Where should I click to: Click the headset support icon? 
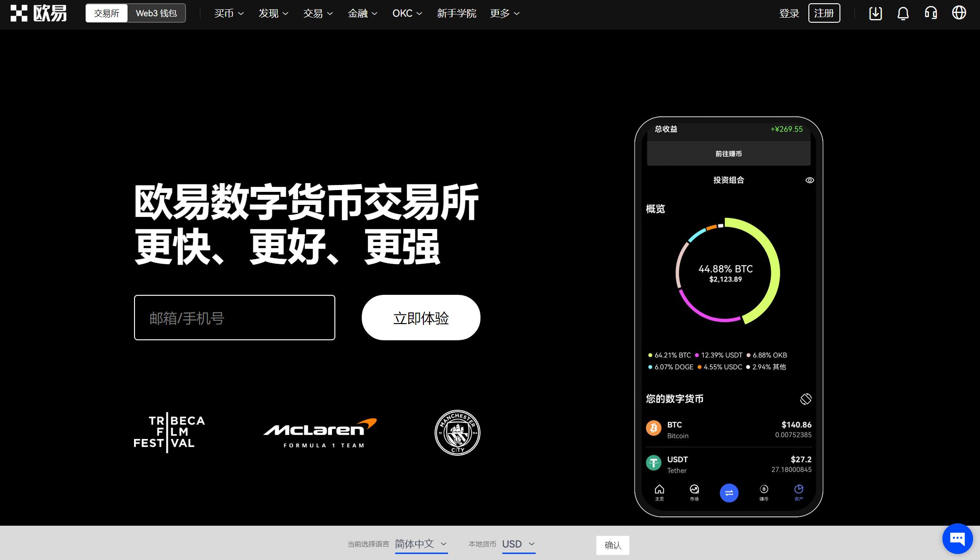932,13
